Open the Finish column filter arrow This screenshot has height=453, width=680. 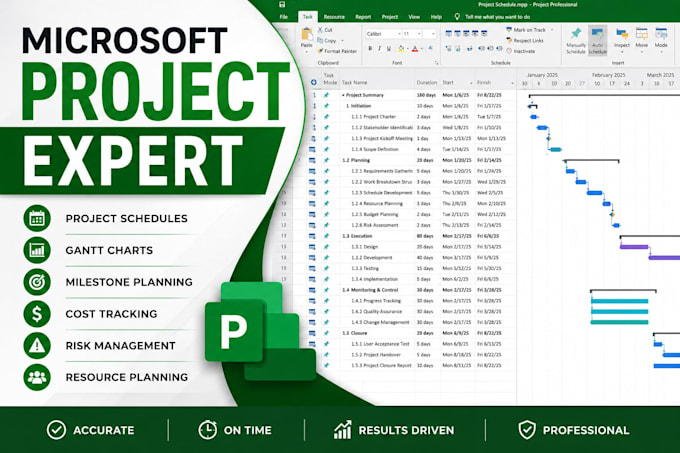[512, 83]
